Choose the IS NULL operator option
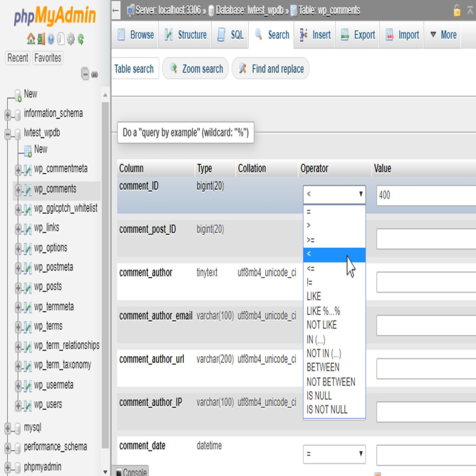The height and width of the screenshot is (476, 476). tap(334, 396)
